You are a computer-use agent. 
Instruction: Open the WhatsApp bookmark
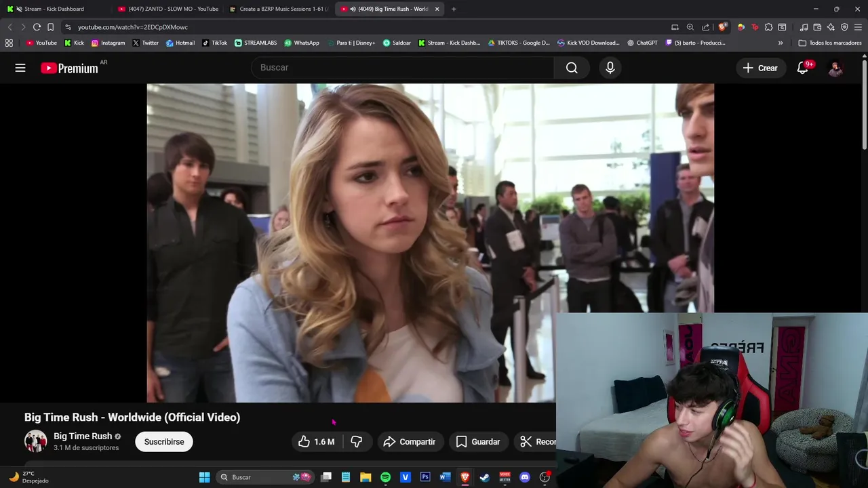(x=302, y=43)
